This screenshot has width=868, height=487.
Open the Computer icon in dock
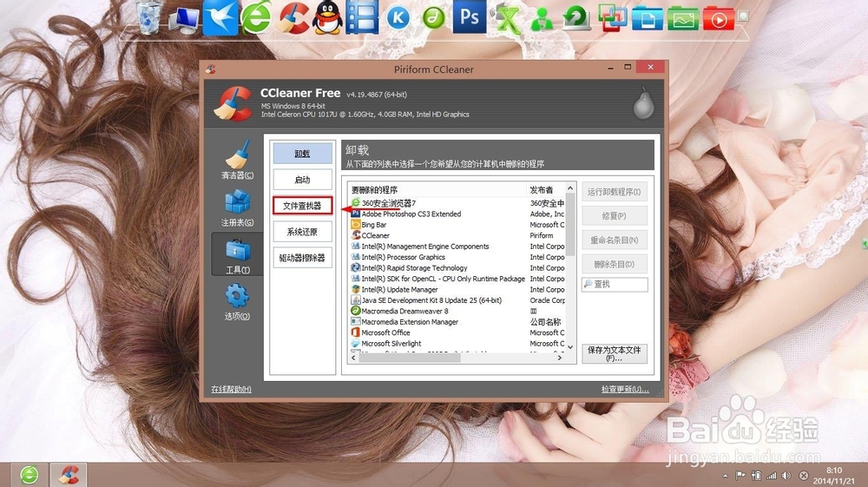click(184, 19)
